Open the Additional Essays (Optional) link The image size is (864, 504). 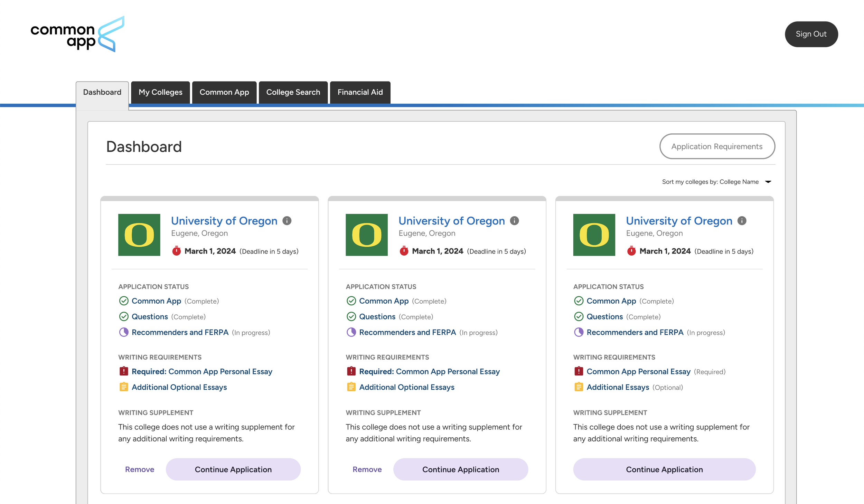tap(618, 387)
